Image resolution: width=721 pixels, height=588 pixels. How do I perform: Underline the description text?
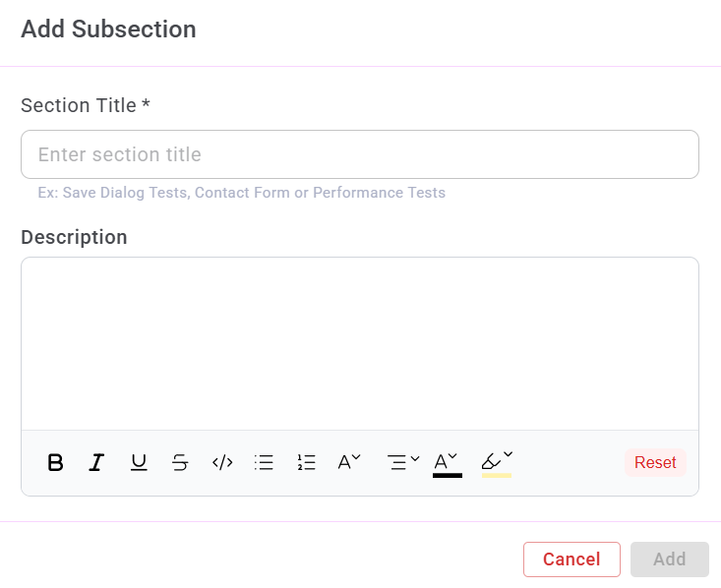point(139,462)
